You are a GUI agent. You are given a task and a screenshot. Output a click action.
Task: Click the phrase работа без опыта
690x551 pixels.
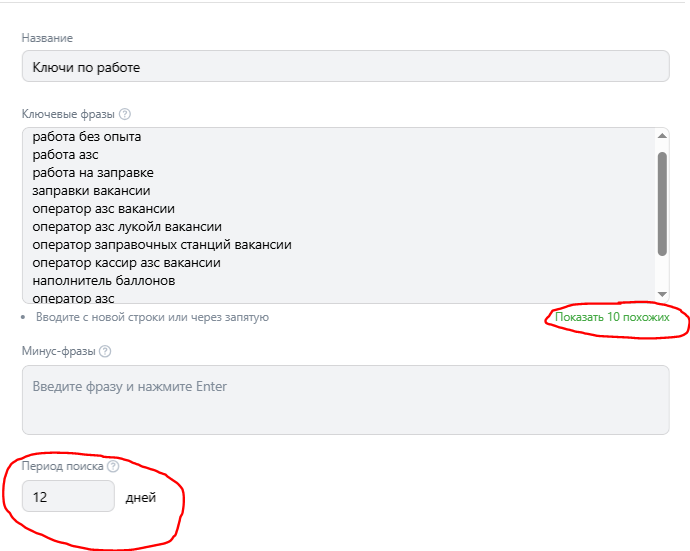point(87,137)
